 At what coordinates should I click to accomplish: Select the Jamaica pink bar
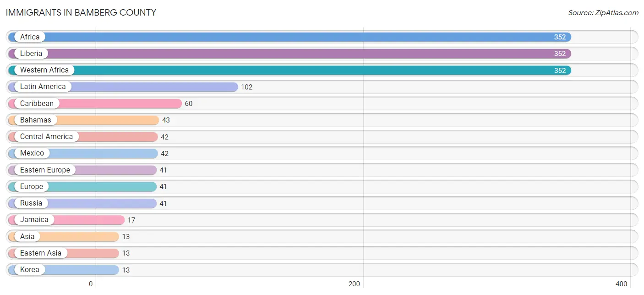66,220
